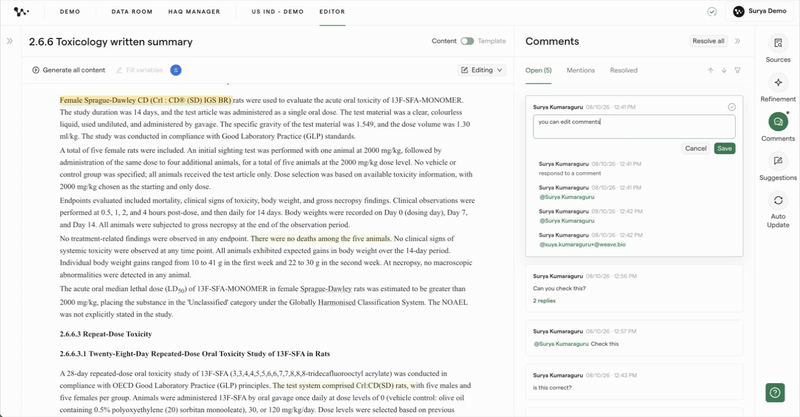800x417 pixels.
Task: Open the DATA ROOM navigation item
Action: (x=132, y=11)
